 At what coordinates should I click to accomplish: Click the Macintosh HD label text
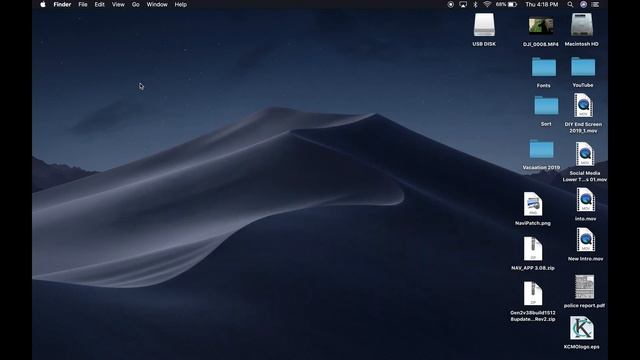582,44
